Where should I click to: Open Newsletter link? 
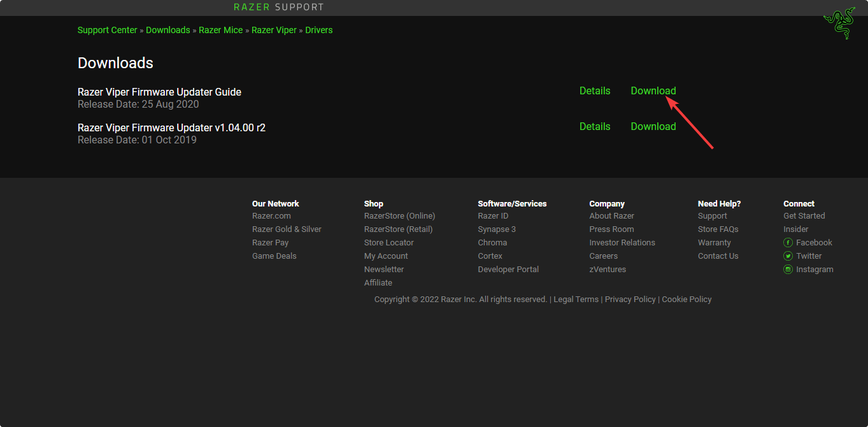point(384,269)
